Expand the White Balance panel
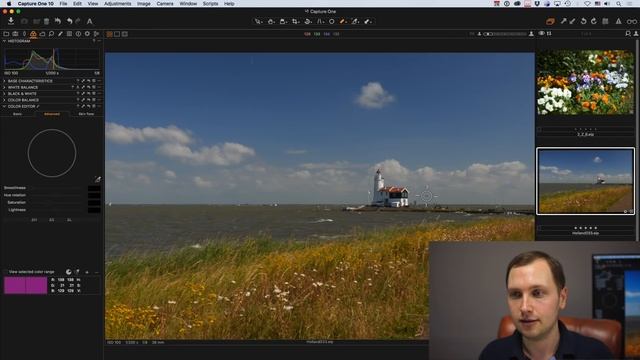The width and height of the screenshot is (640, 360). tap(4, 87)
